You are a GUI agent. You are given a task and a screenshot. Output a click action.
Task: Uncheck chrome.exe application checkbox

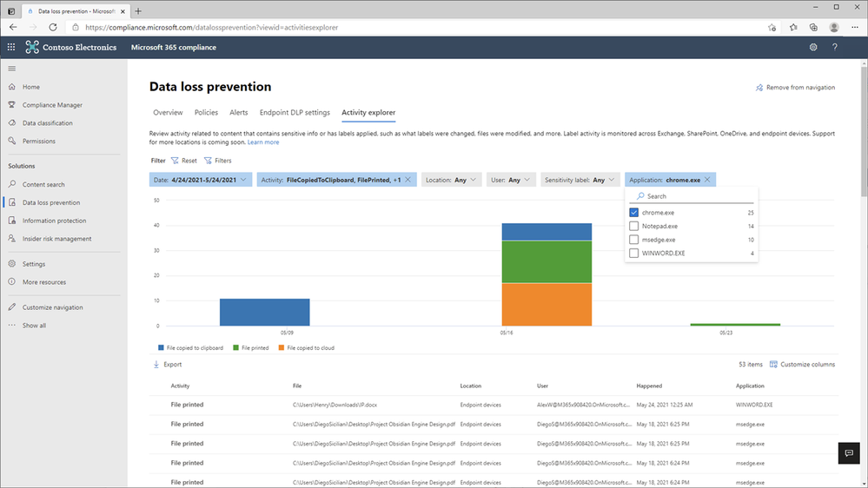coord(633,213)
